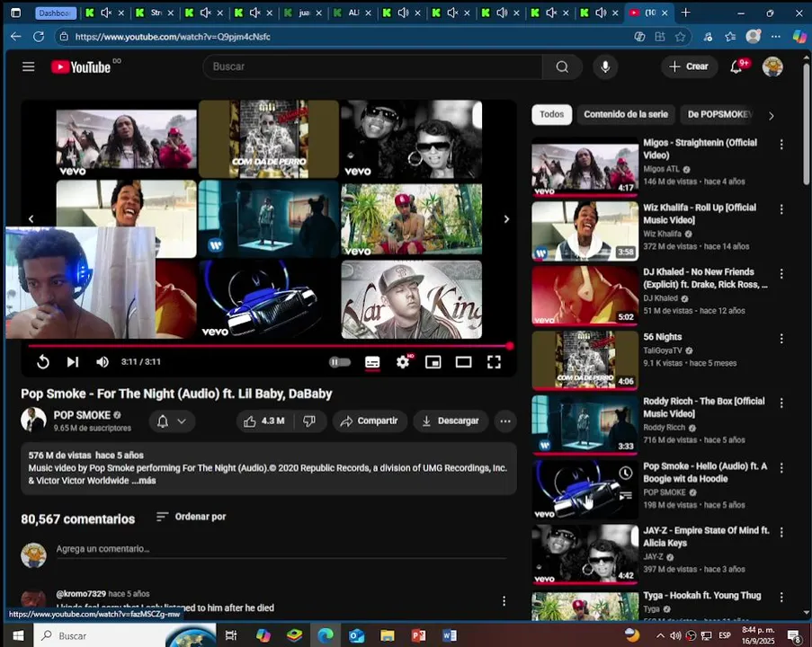This screenshot has height=647, width=812.
Task: Dislike the video
Action: 309,421
